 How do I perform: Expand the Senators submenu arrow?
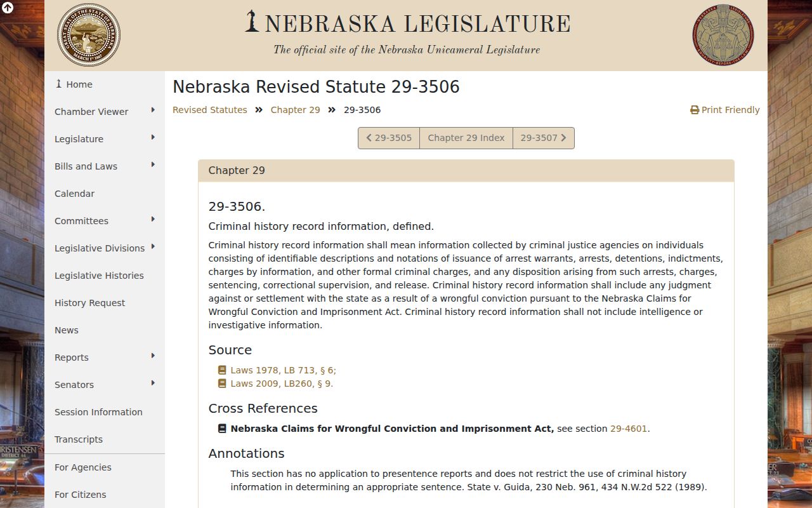(153, 384)
